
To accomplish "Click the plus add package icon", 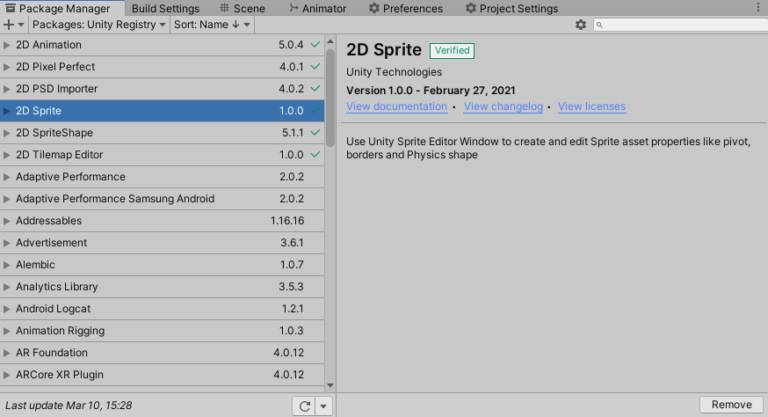I will coord(9,25).
